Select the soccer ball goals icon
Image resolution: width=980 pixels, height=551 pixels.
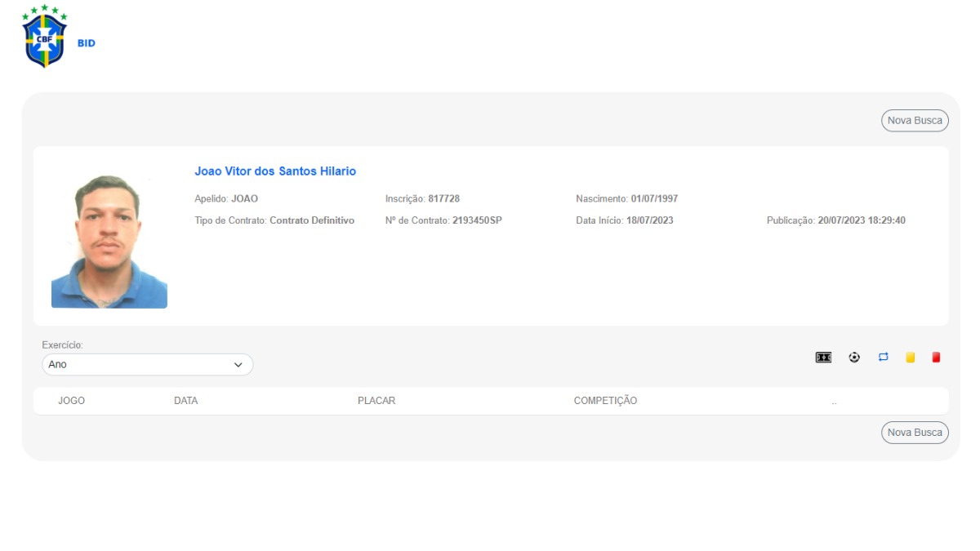[x=854, y=358]
